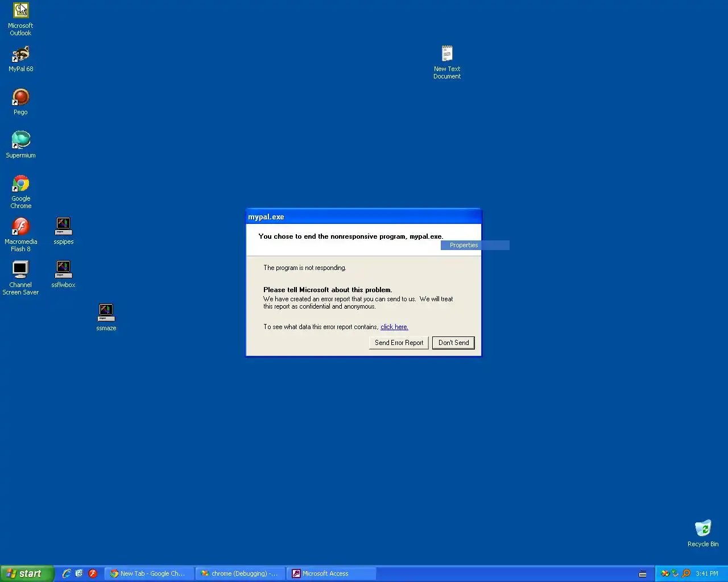Viewport: 728px width, 582px height.
Task: Click the 3:41 PM system clock
Action: (707, 573)
